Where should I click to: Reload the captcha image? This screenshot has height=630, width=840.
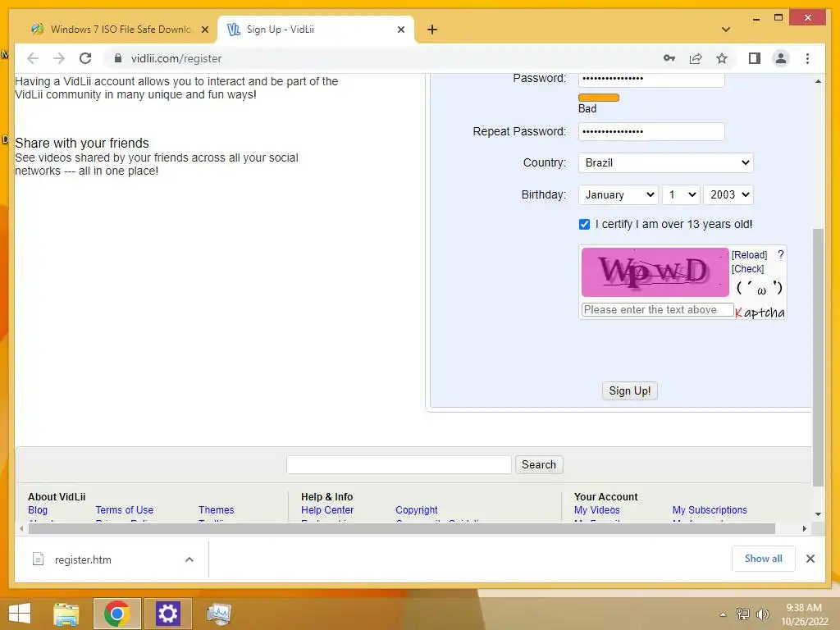pos(750,255)
